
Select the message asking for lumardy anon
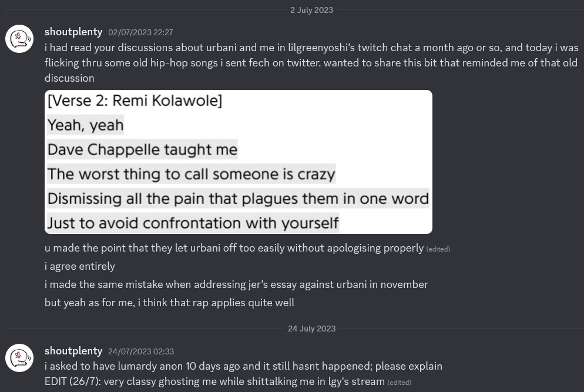(x=243, y=366)
